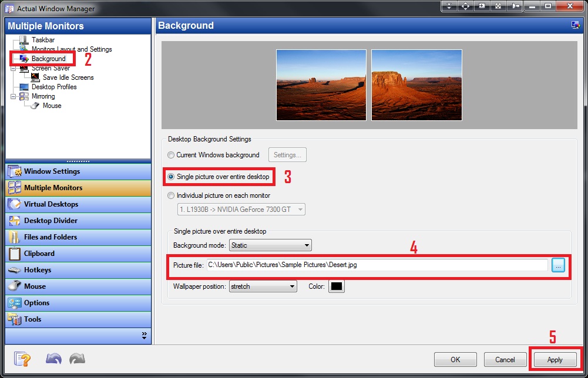This screenshot has width=588, height=378.
Task: Choose Single picture over entire desktop
Action: 219,177
